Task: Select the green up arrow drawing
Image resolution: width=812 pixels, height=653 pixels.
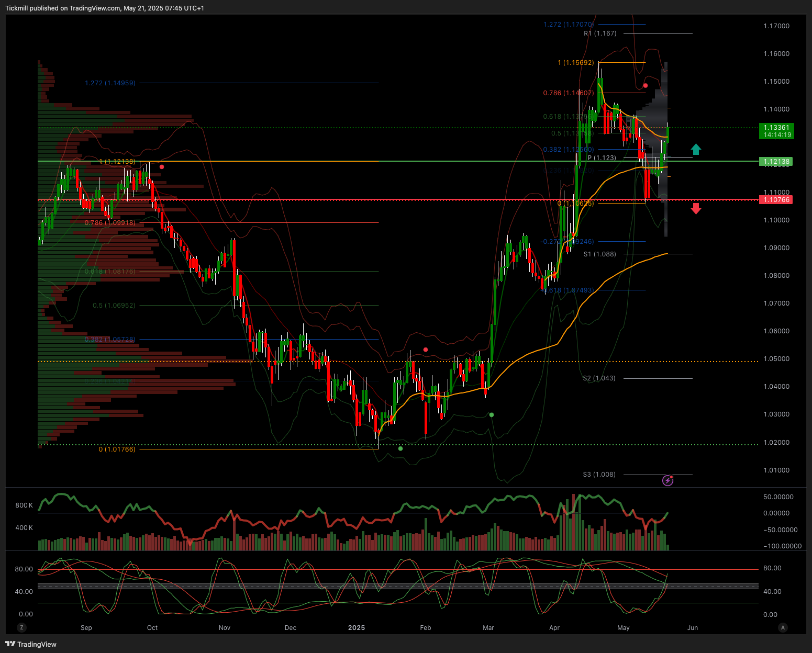Action: [696, 149]
